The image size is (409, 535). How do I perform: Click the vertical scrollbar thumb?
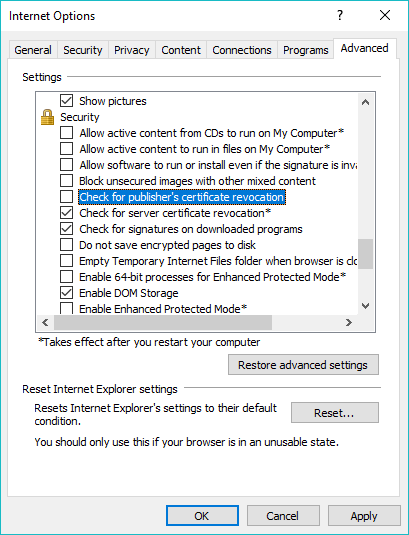[x=365, y=254]
